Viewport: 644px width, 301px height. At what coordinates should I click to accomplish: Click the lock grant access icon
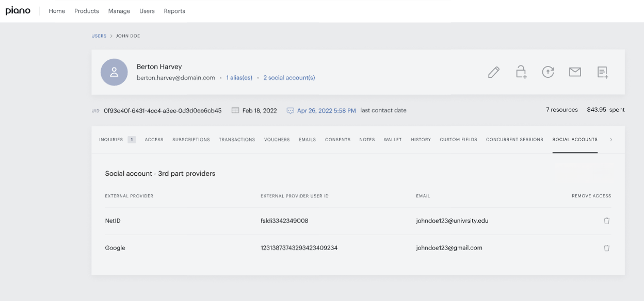click(521, 72)
